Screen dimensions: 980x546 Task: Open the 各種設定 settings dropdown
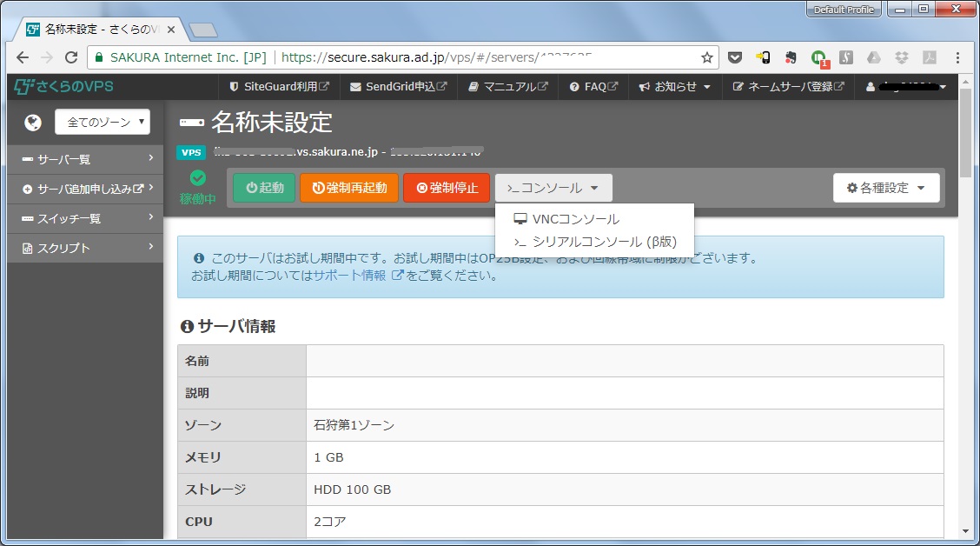[x=885, y=188]
